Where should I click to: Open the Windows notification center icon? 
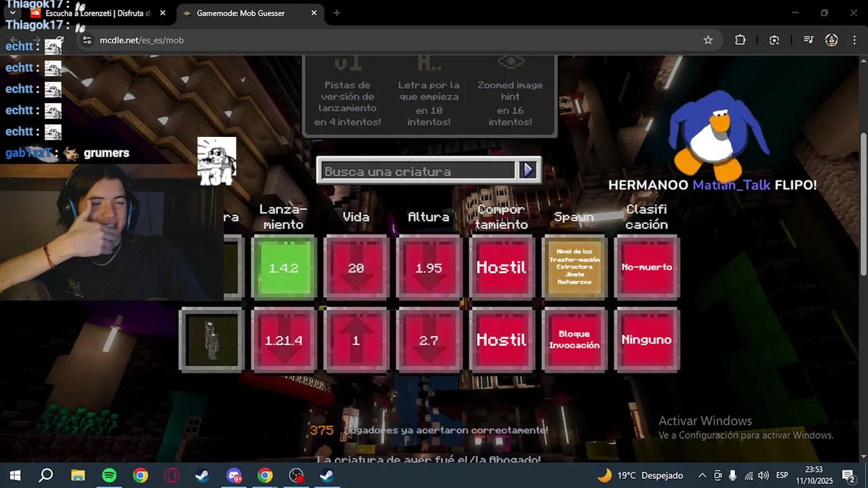[848, 475]
